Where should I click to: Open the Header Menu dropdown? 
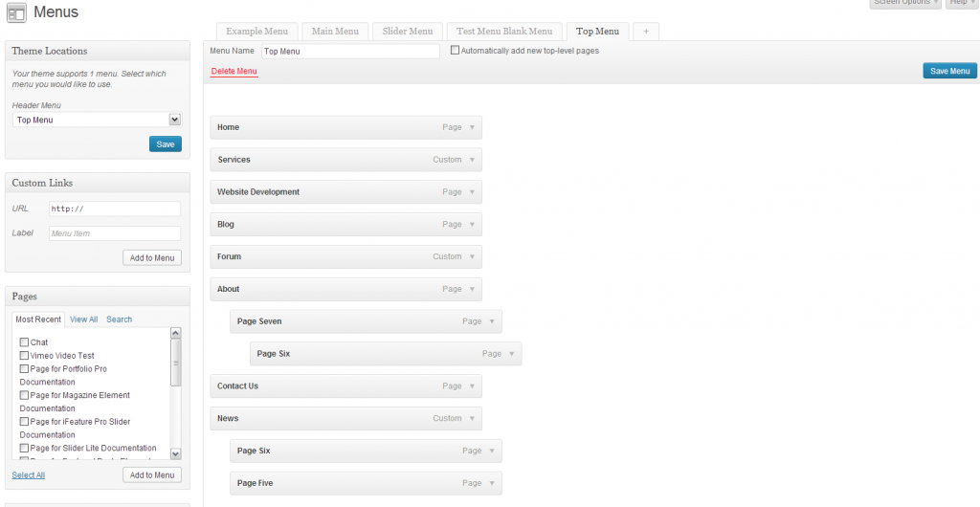[97, 120]
